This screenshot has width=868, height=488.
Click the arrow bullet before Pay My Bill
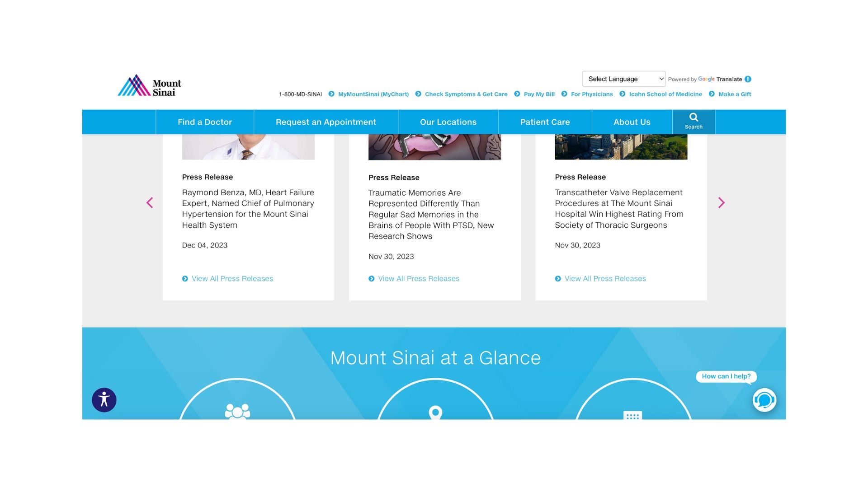(x=517, y=94)
